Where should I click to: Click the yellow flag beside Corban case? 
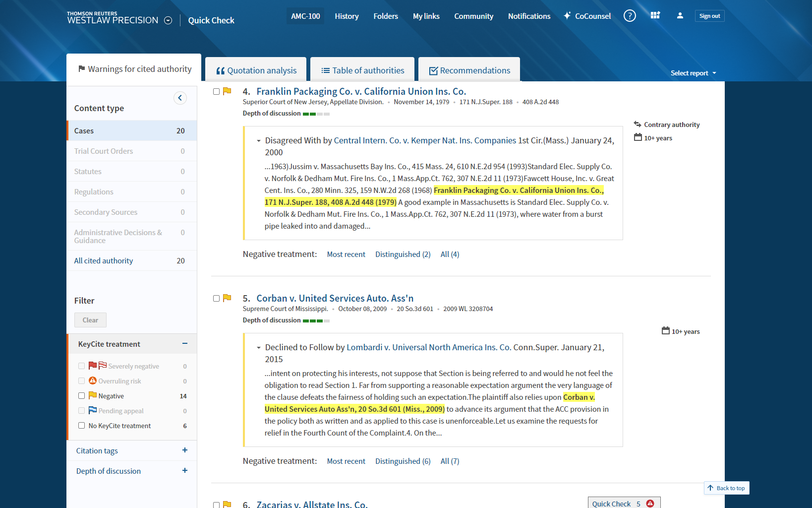pos(227,298)
